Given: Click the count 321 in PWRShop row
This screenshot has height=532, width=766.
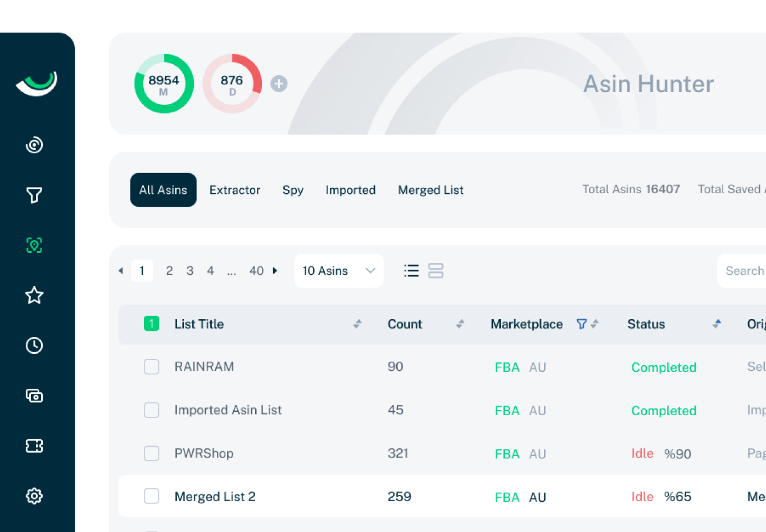Looking at the screenshot, I should (x=398, y=453).
